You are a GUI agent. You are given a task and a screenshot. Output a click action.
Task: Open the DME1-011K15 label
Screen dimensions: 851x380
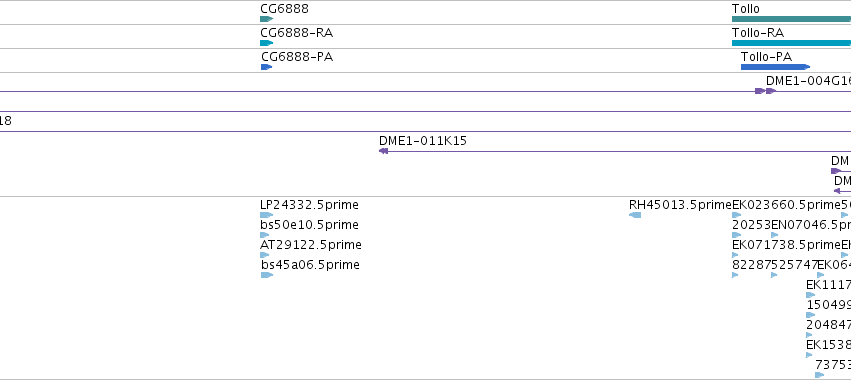click(423, 141)
